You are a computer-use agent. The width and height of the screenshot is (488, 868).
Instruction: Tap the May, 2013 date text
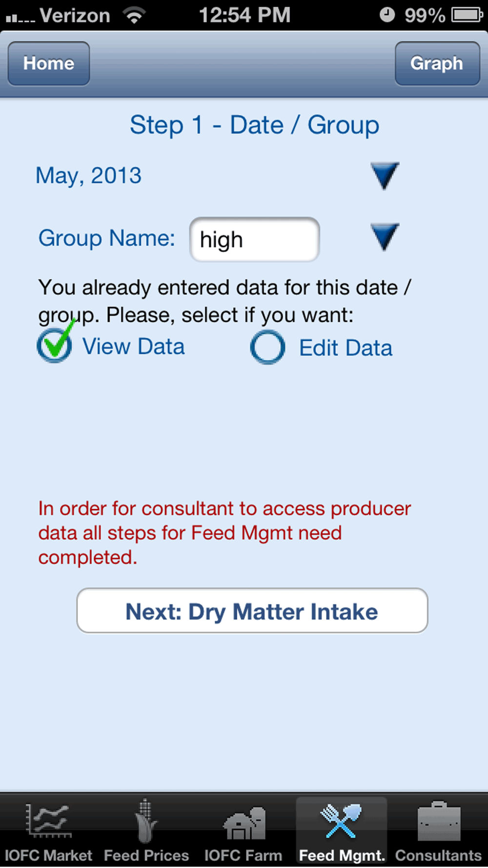[x=89, y=176]
